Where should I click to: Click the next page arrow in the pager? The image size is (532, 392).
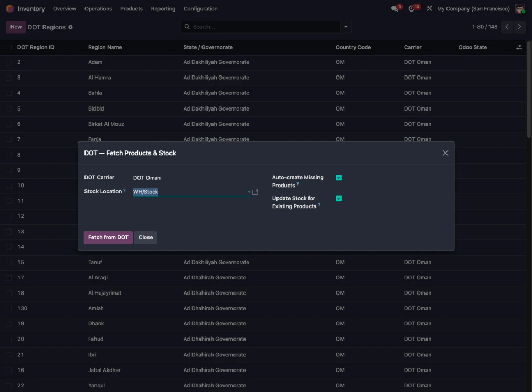519,26
